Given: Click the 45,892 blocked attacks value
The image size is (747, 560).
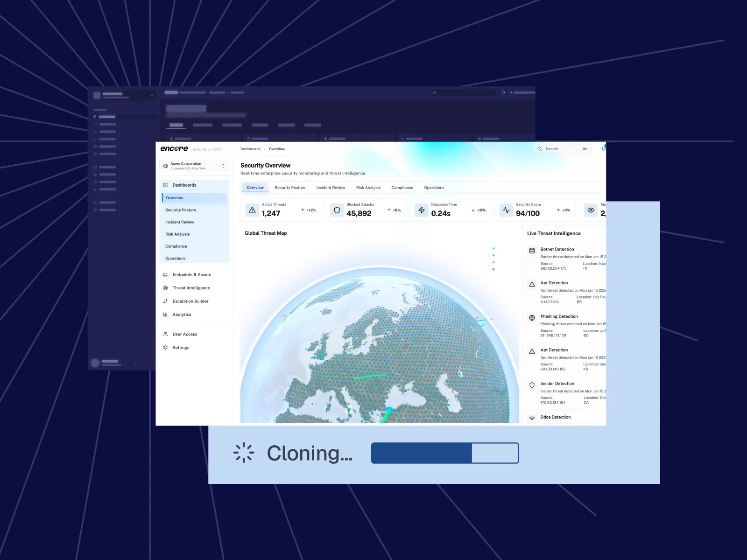Looking at the screenshot, I should pyautogui.click(x=359, y=213).
